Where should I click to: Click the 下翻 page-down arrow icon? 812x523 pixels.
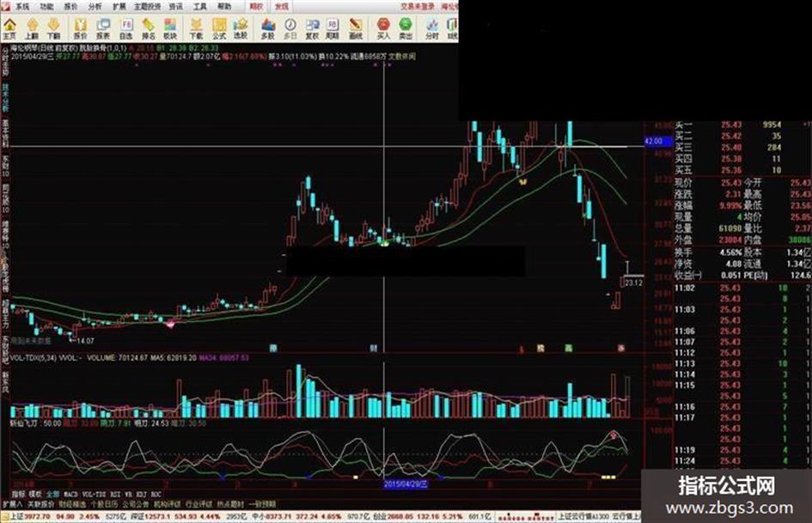tap(54, 28)
